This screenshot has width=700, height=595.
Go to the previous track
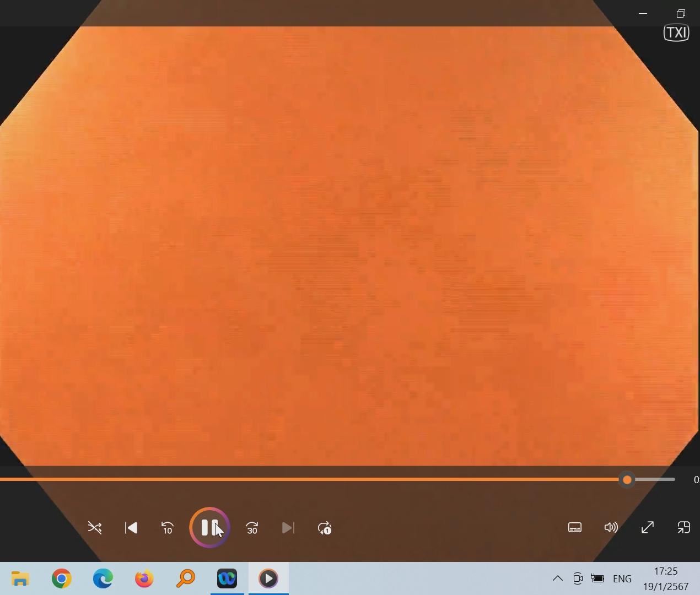(x=131, y=528)
